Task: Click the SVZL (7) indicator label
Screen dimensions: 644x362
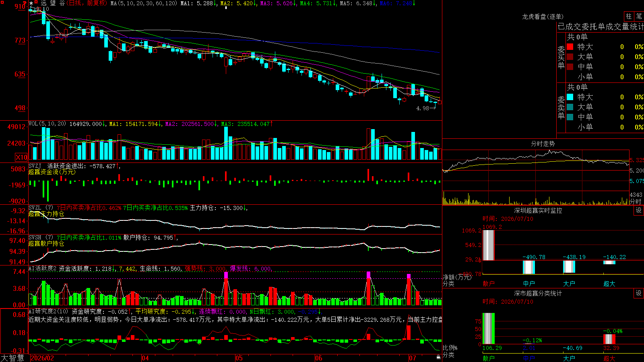Action: [x=41, y=208]
